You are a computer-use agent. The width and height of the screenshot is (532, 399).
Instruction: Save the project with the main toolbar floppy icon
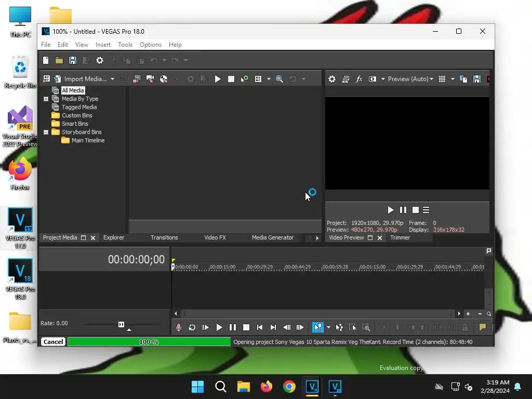tap(73, 60)
